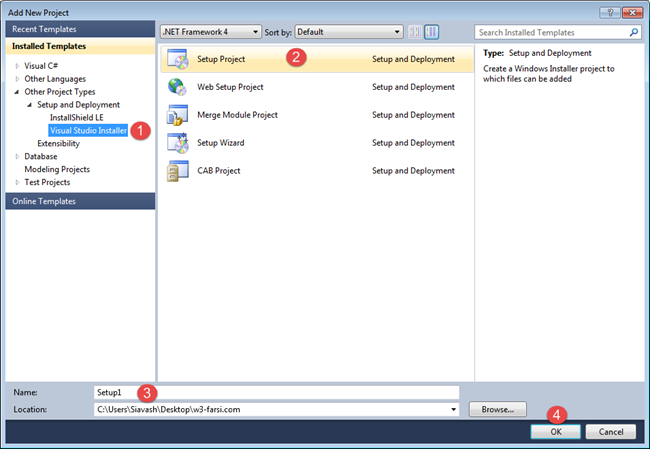Collapse the Setup and Deployment node

pos(30,105)
